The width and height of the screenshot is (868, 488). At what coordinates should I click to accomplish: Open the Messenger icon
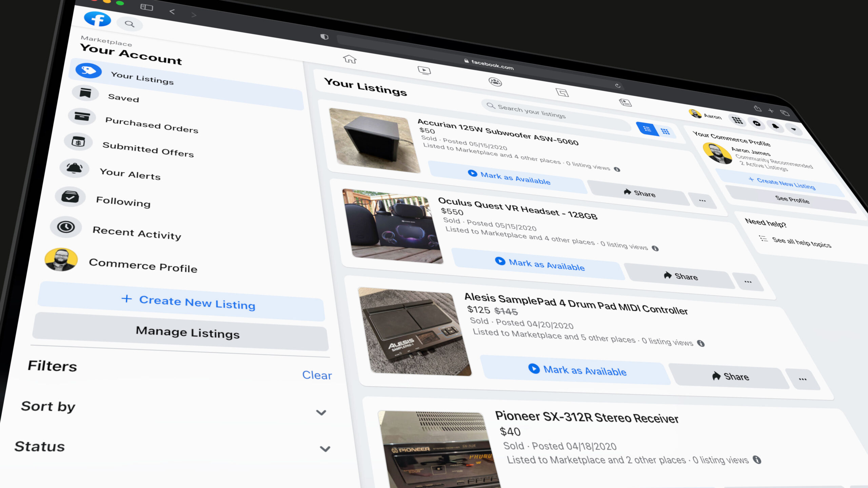click(x=757, y=124)
